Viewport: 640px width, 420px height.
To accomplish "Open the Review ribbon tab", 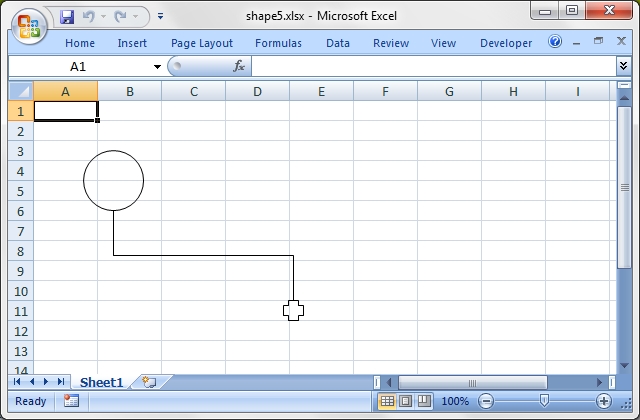I will pos(391,43).
